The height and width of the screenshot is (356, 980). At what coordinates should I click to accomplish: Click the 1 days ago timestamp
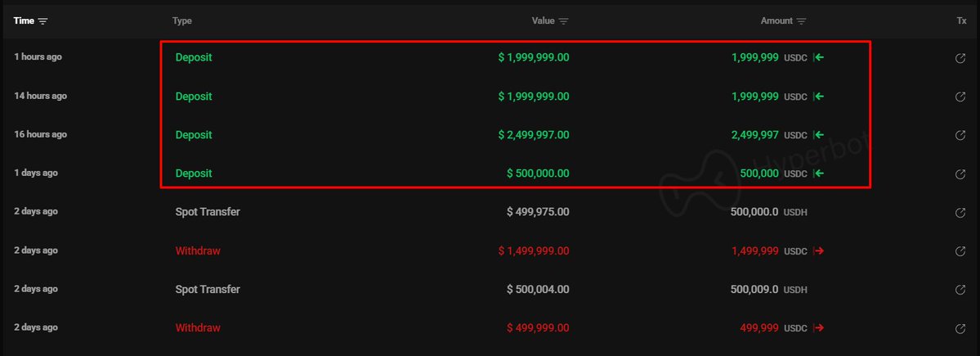tap(36, 173)
